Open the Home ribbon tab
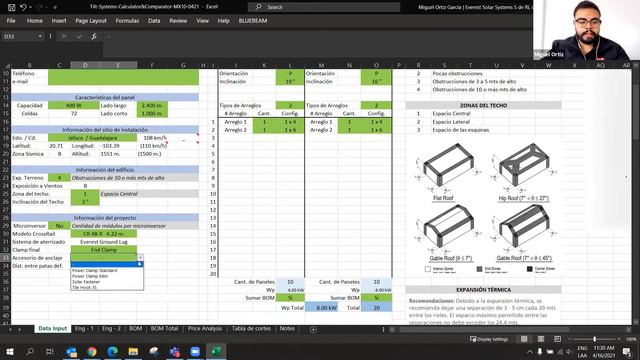The width and height of the screenshot is (640, 360). click(35, 20)
